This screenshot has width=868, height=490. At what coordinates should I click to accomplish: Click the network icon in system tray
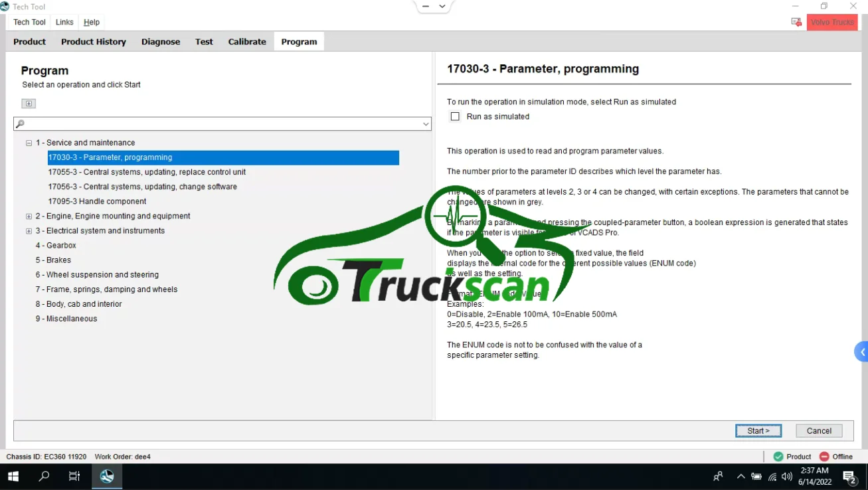point(772,477)
